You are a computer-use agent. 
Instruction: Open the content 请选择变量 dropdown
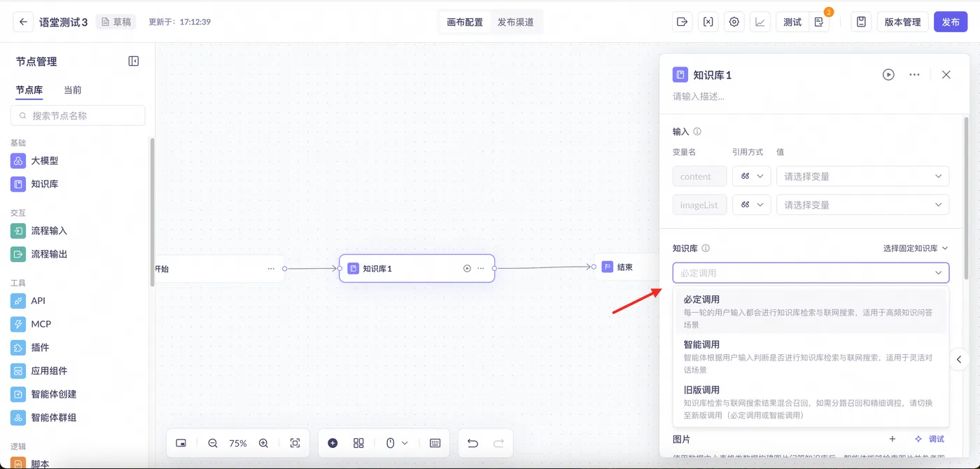[x=862, y=176]
